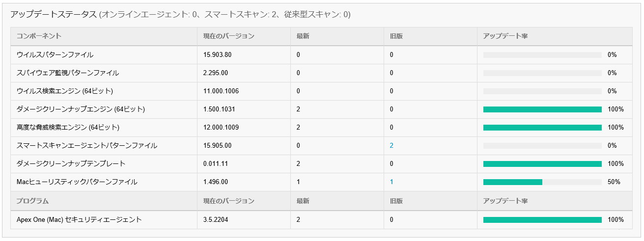This screenshot has height=241, width=644.
Task: Click version number 3.5.2204
Action: point(215,220)
